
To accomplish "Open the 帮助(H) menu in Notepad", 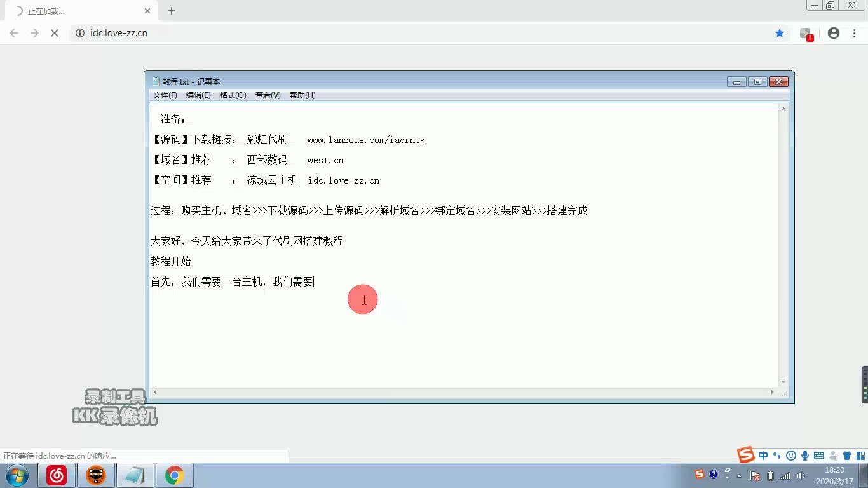I will point(302,95).
